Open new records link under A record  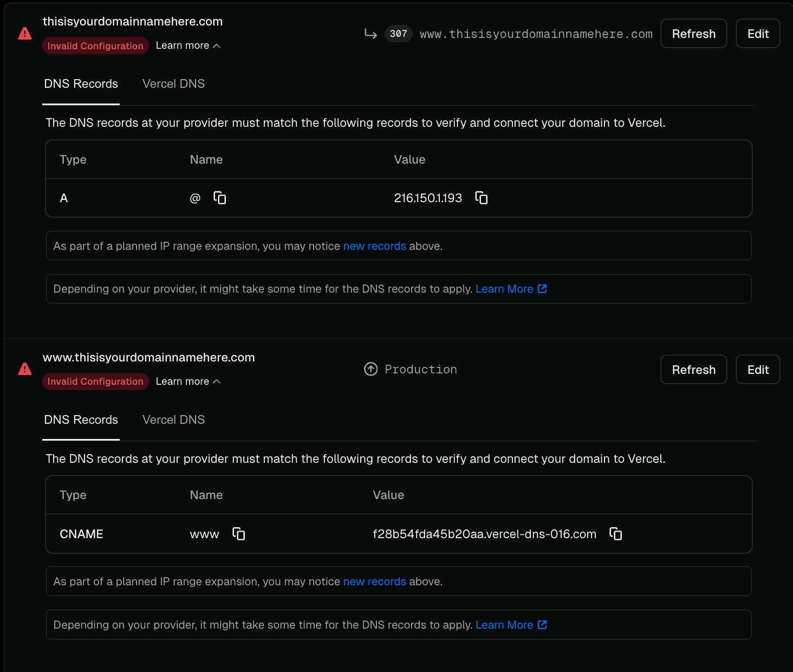tap(375, 246)
